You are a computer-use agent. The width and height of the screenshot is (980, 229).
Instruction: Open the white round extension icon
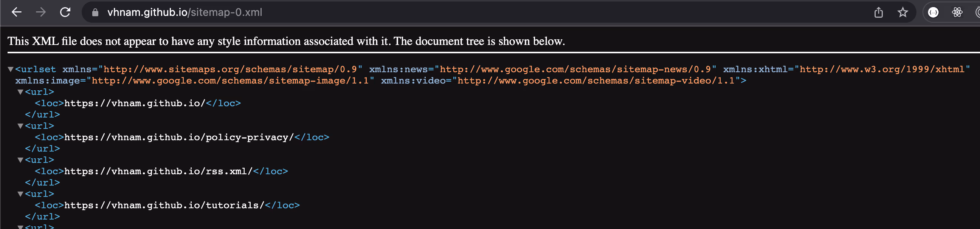pyautogui.click(x=933, y=12)
